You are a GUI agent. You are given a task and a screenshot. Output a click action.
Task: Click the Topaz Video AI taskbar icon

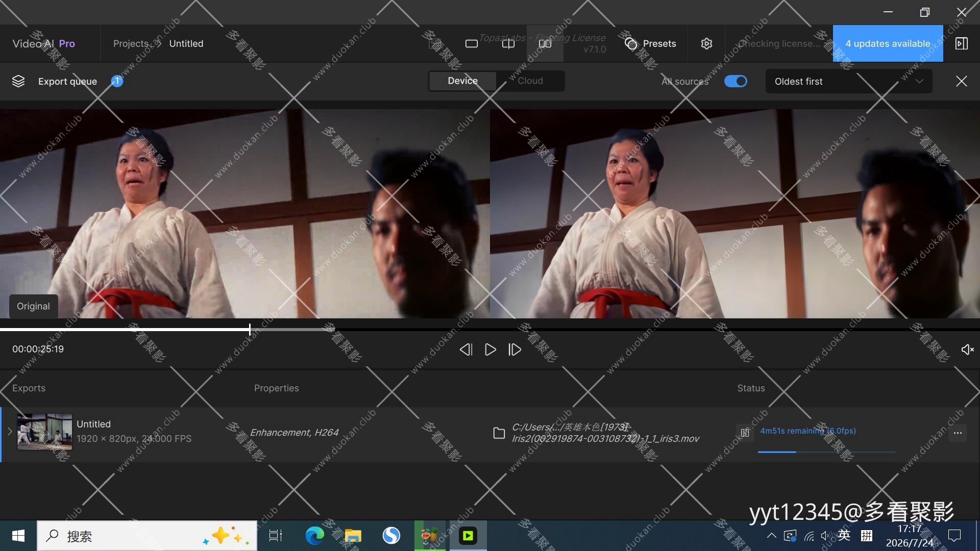pos(468,536)
